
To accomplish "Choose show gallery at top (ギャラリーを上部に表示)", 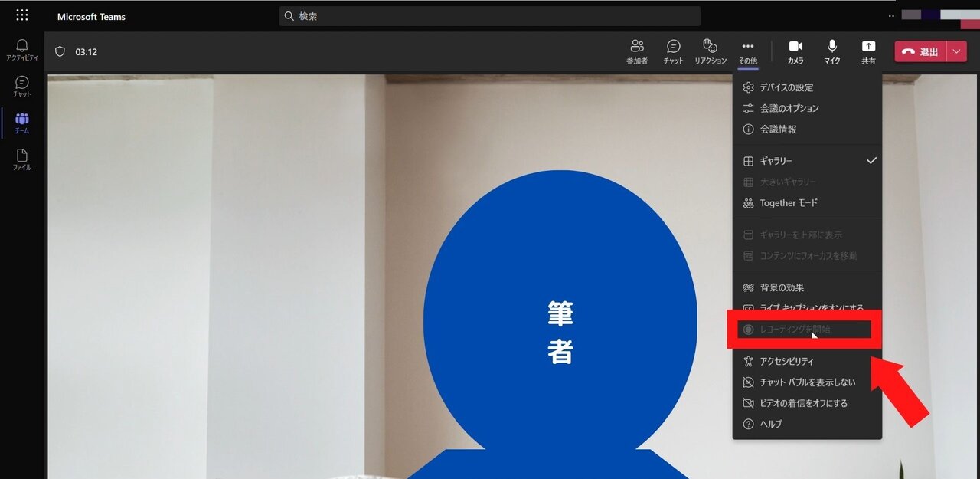I will [x=807, y=235].
